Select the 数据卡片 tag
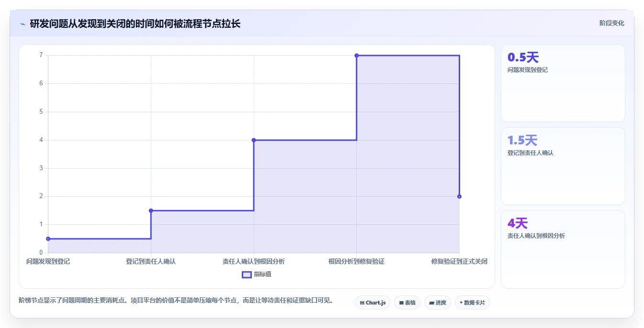Viewport: 644px width, 328px height. tap(472, 303)
